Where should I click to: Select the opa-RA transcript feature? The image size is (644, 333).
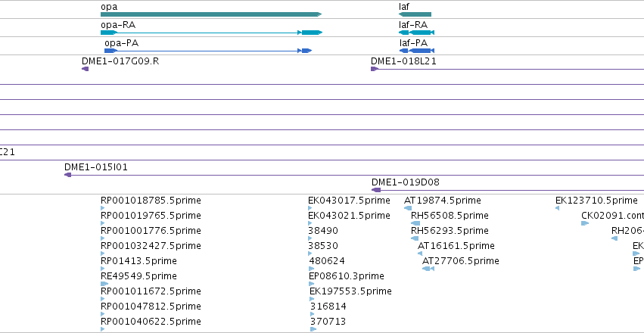pos(212,33)
